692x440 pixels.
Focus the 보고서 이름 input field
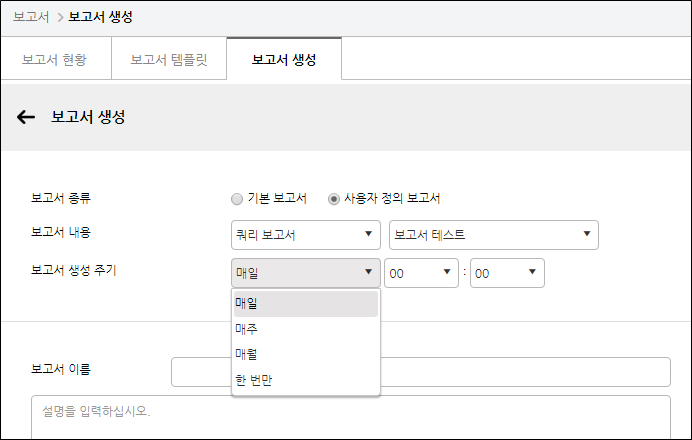pos(421,372)
